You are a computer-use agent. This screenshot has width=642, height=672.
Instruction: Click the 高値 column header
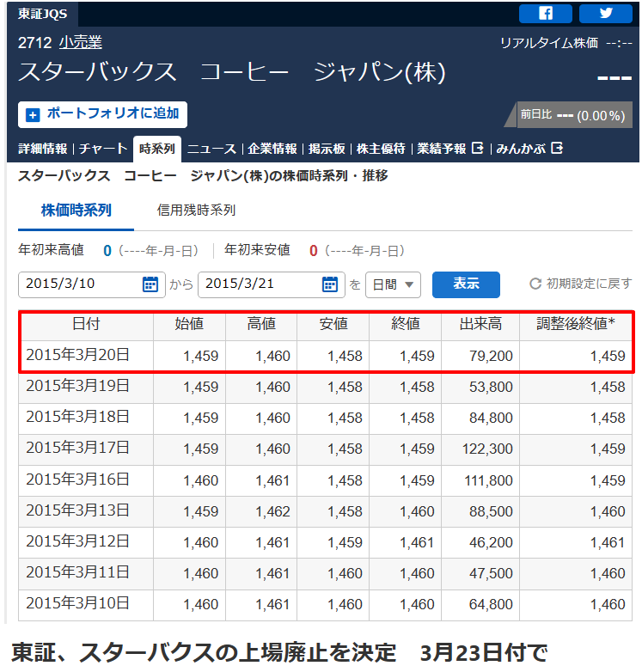coord(261,324)
